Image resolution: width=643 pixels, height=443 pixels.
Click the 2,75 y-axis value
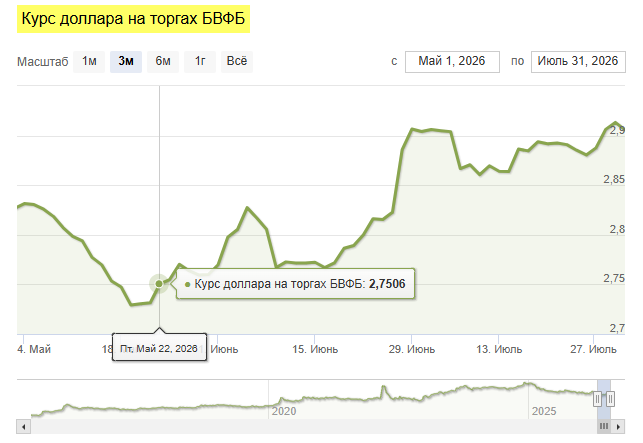tap(614, 278)
